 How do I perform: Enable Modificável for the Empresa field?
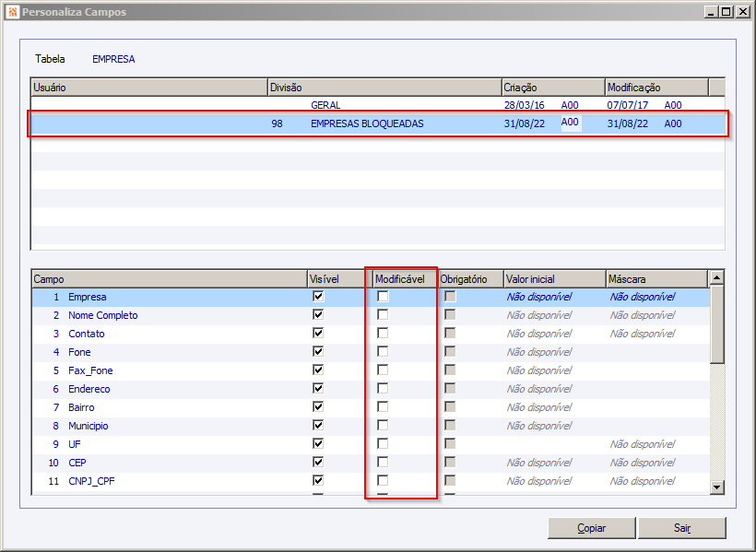tap(383, 296)
